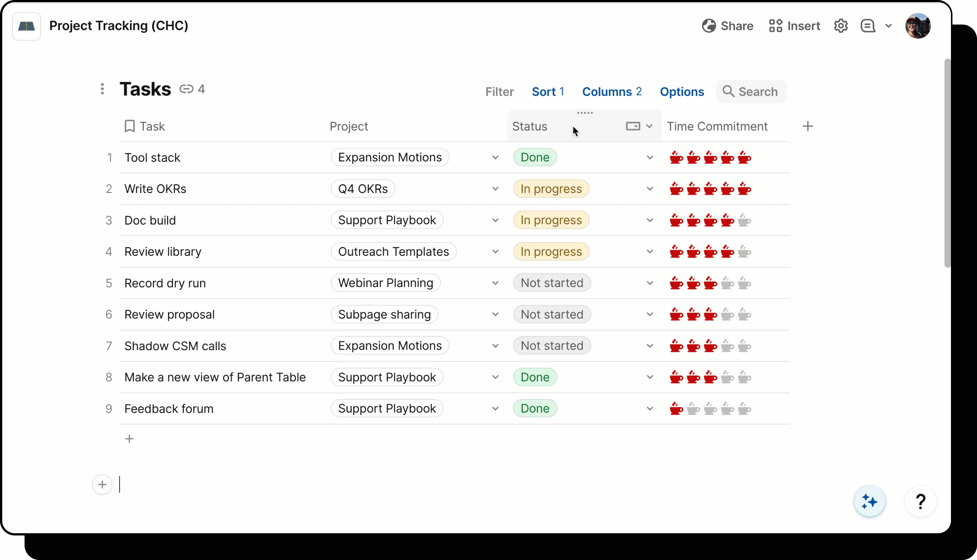Expand the Status dropdown for Write OKRs
The width and height of the screenshot is (977, 560).
pyautogui.click(x=650, y=189)
